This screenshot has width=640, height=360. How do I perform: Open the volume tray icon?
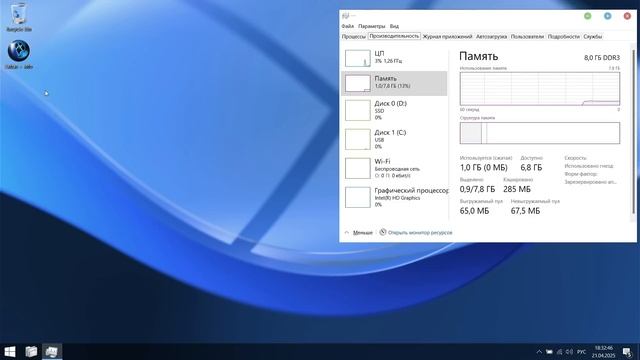569,352
